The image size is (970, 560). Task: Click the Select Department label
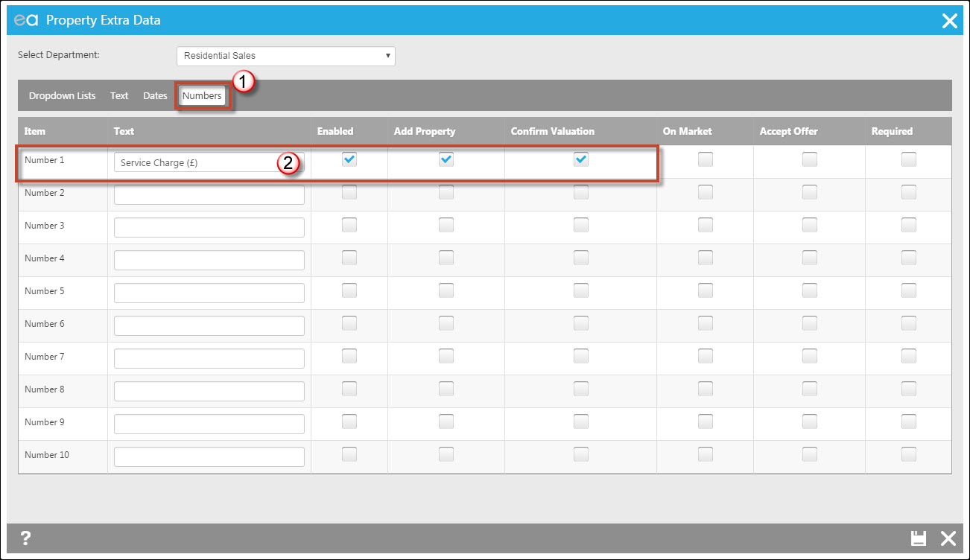59,55
